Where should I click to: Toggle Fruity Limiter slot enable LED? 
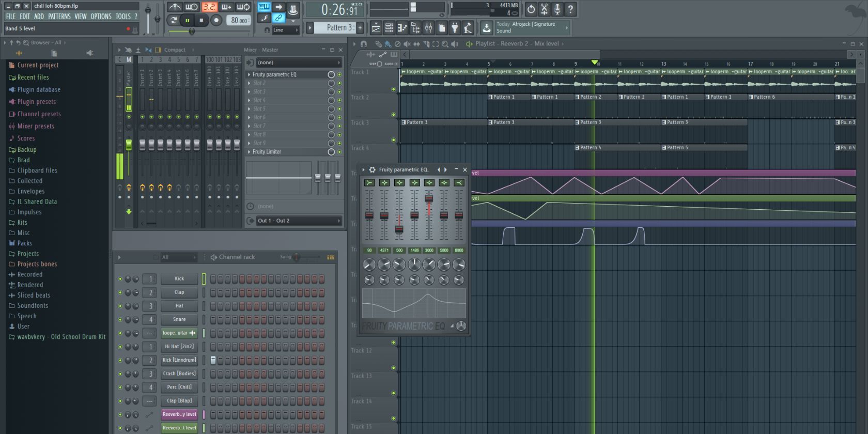tap(339, 152)
